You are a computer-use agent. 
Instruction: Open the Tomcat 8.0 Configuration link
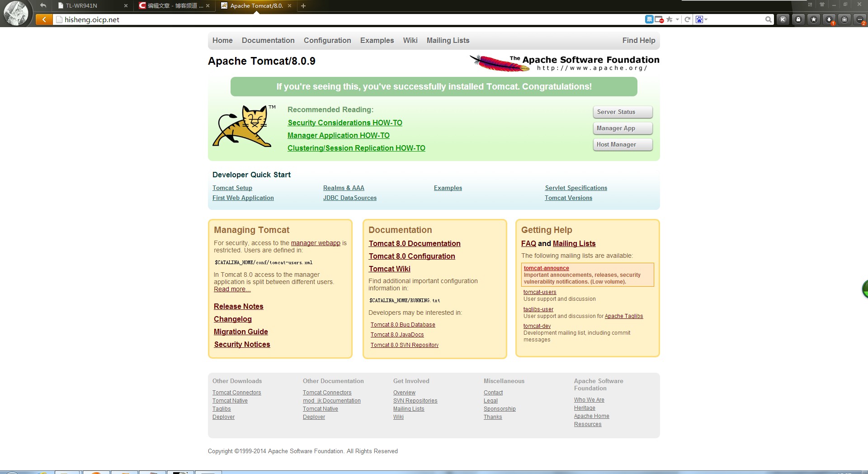[x=412, y=256]
